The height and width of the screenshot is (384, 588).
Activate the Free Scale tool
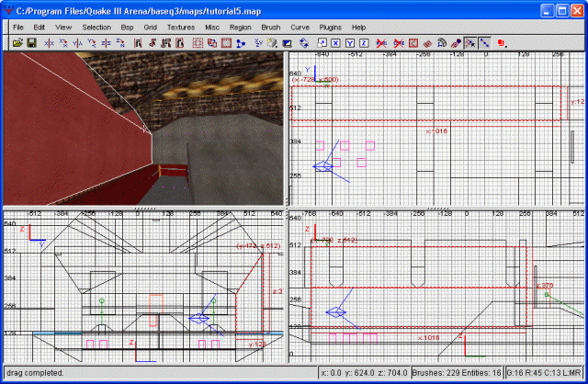322,43
